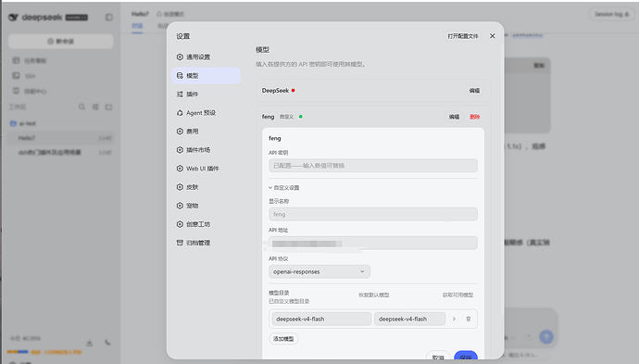
Task: Select the underlined first conversation tab
Action: coord(137,26)
